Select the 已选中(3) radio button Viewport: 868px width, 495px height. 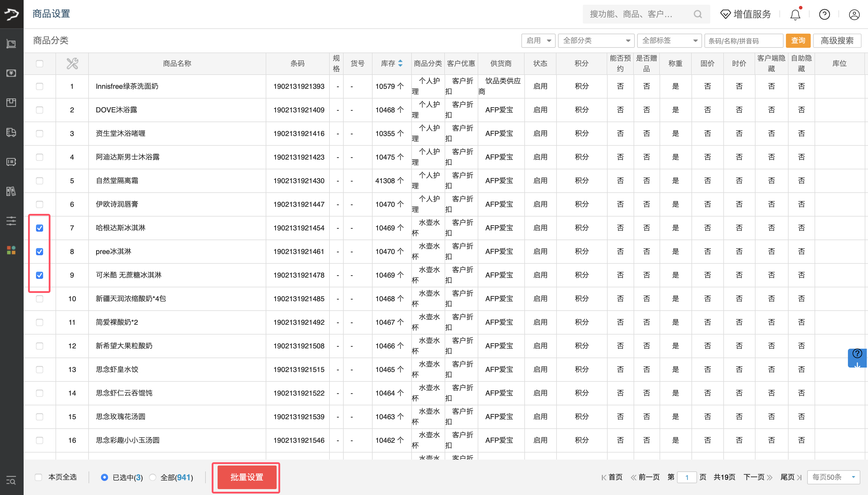point(105,477)
